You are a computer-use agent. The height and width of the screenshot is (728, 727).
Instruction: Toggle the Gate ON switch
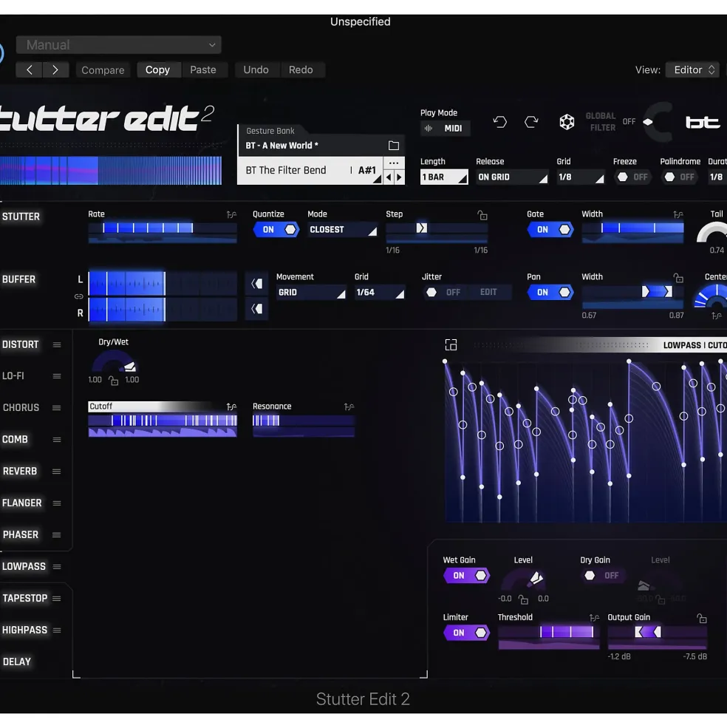pyautogui.click(x=550, y=229)
